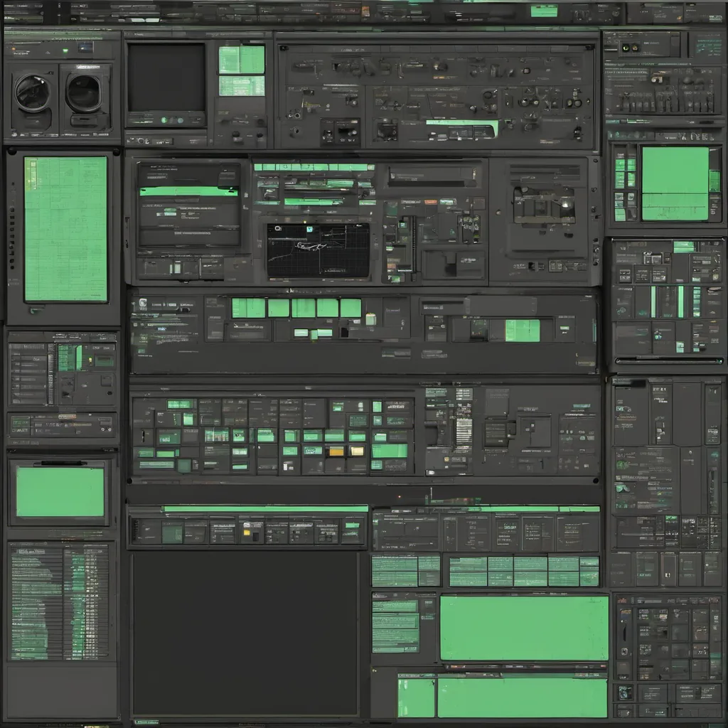Click the large green display at bottom-right
The image size is (728, 728).
pos(524,628)
